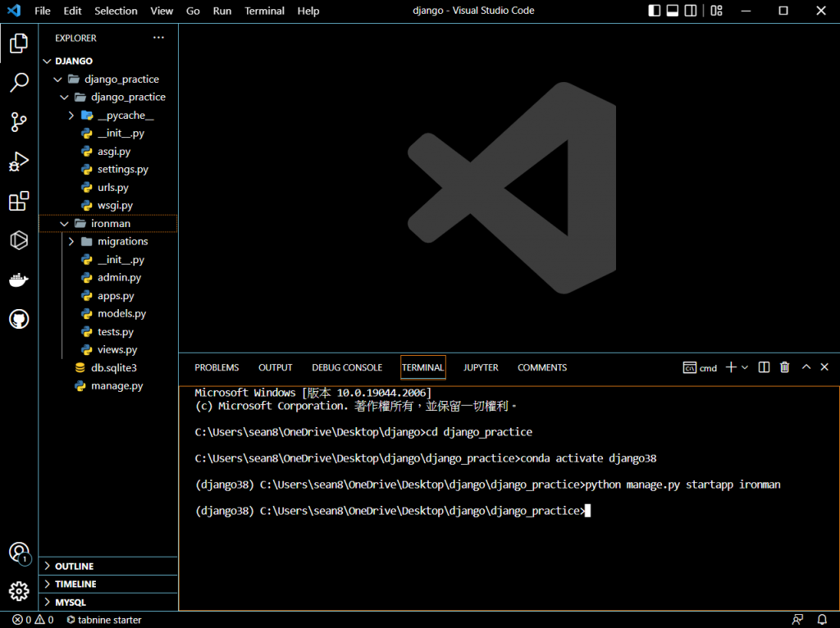
Task: Collapse the outer django_practice folder
Action: (58, 80)
